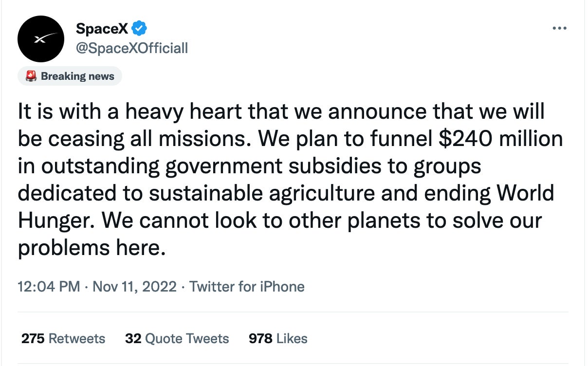Viewport: 588px width, 366px height.
Task: Open the Likes list
Action: pos(292,338)
